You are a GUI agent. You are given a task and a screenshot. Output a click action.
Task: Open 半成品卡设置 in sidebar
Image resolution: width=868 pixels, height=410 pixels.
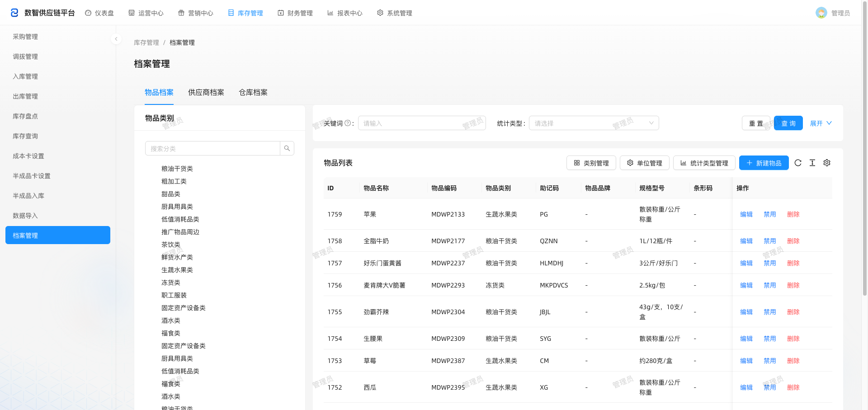(x=58, y=176)
